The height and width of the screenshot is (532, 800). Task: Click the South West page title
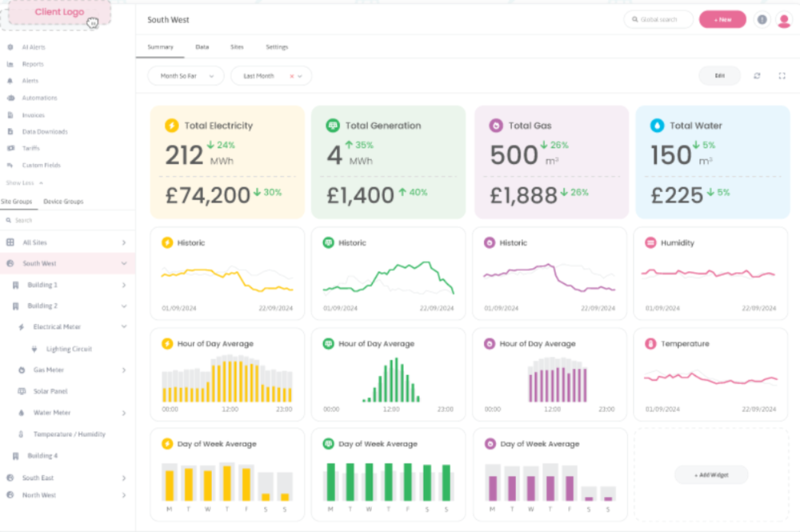coord(168,20)
